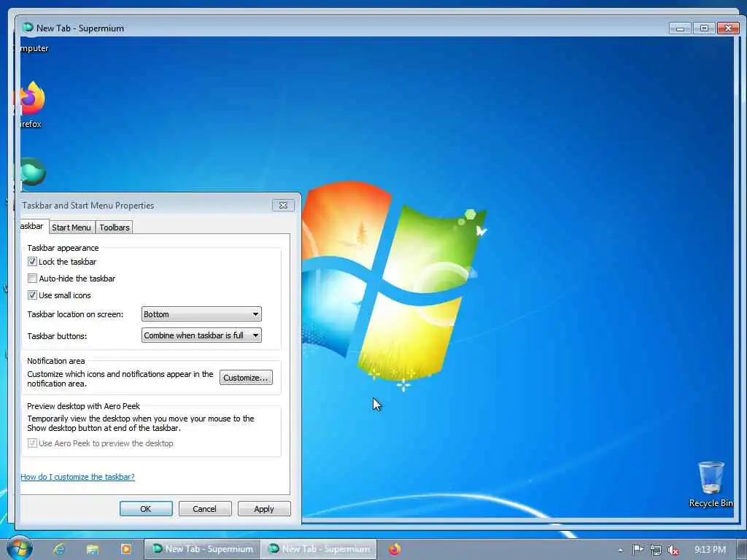Launch Firefox from the taskbar
The width and height of the screenshot is (747, 560).
[x=395, y=549]
